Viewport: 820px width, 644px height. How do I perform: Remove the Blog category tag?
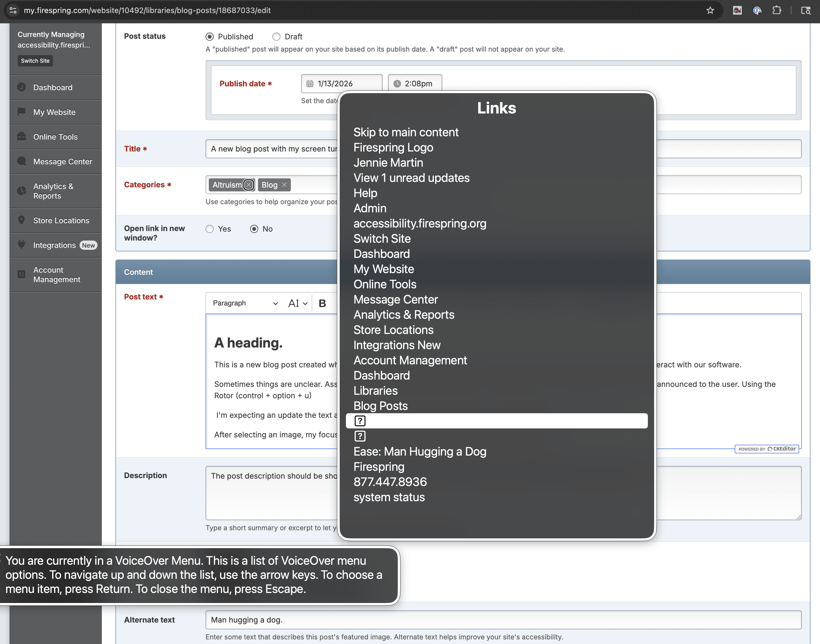(284, 185)
